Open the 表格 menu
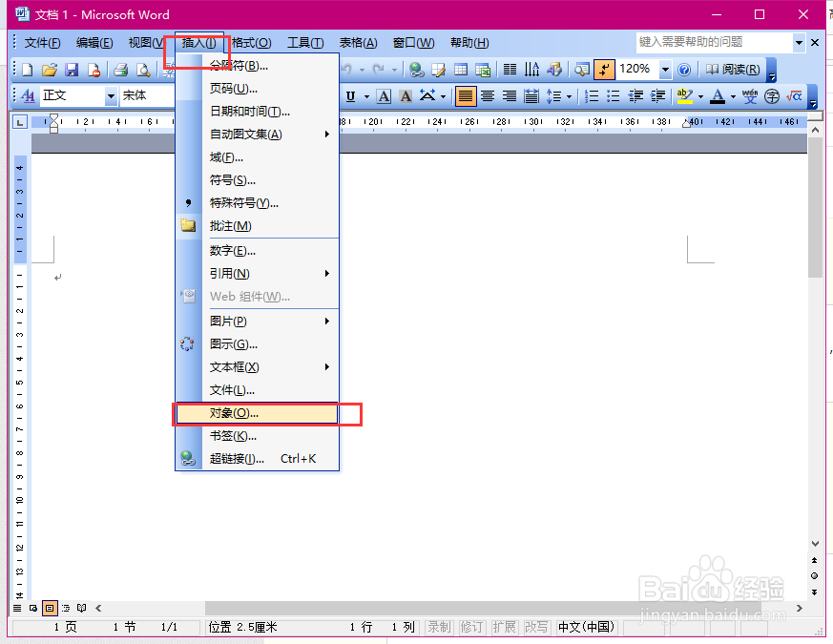Viewport: 833px width, 644px height. pos(356,42)
